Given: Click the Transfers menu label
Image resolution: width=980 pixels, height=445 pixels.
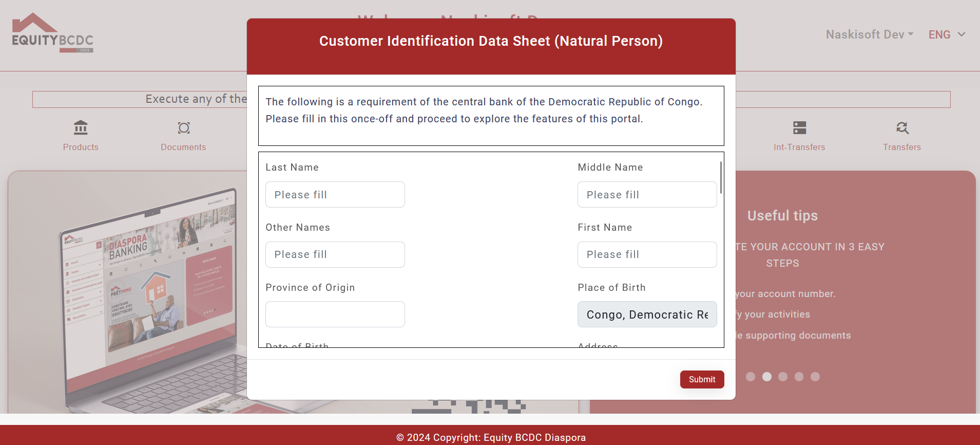Looking at the screenshot, I should pyautogui.click(x=902, y=147).
